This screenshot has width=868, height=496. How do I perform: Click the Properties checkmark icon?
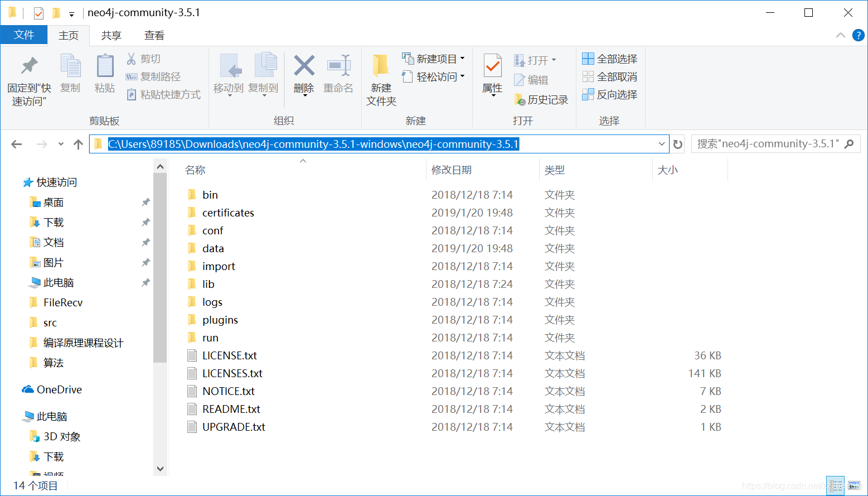pos(492,66)
